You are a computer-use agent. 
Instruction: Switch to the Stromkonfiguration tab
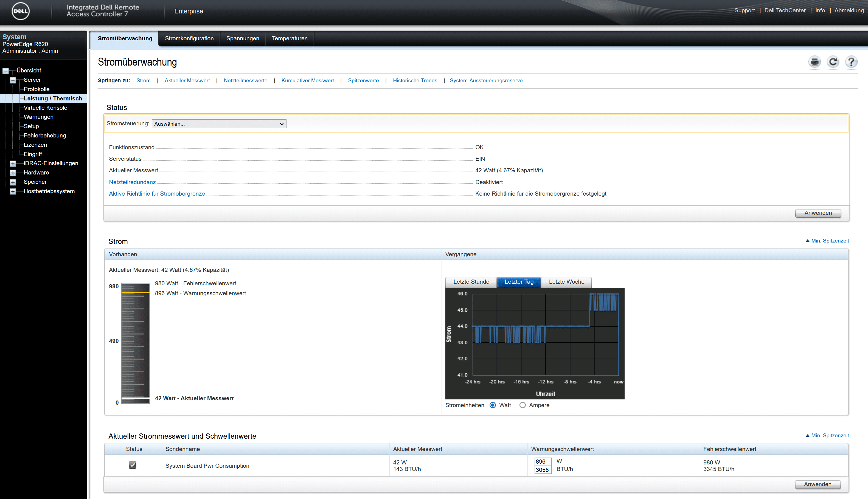click(x=189, y=38)
